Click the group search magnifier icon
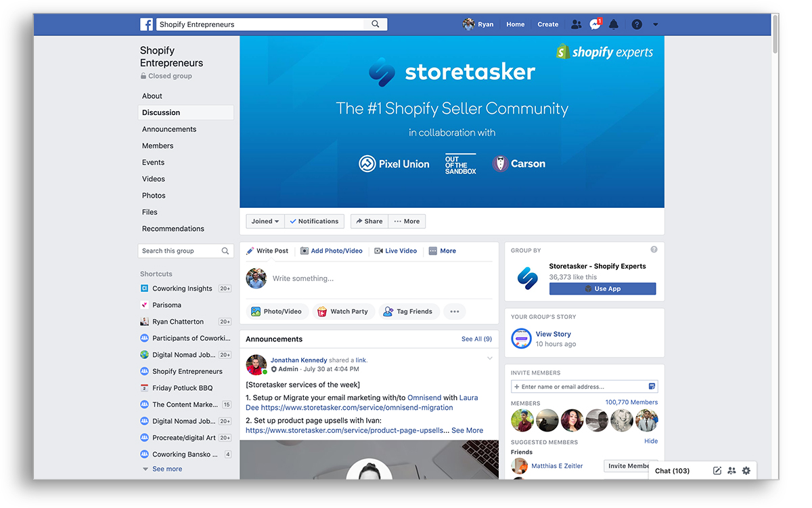 coord(225,251)
